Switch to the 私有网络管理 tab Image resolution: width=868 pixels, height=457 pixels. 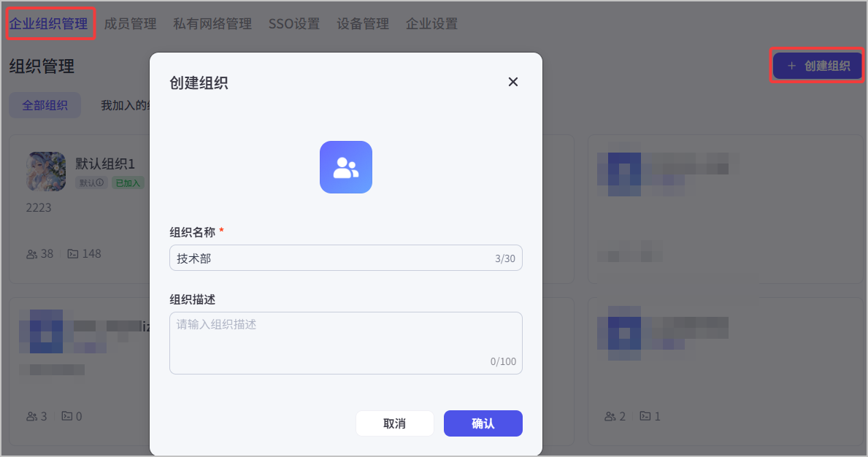(212, 24)
